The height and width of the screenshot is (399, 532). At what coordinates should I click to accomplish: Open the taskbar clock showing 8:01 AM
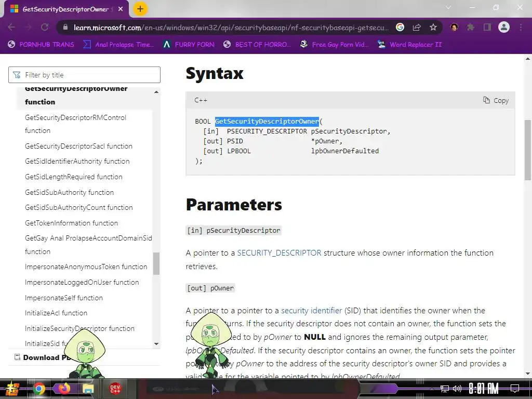tap(484, 389)
